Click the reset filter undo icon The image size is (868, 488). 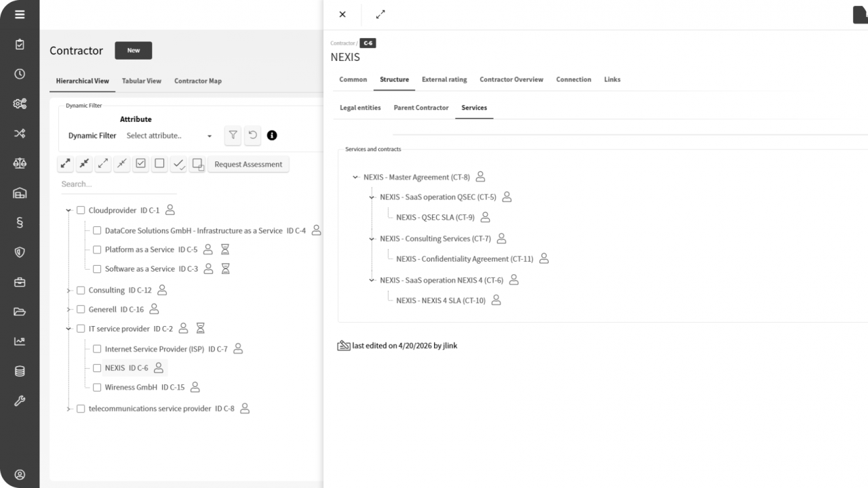[x=252, y=136]
